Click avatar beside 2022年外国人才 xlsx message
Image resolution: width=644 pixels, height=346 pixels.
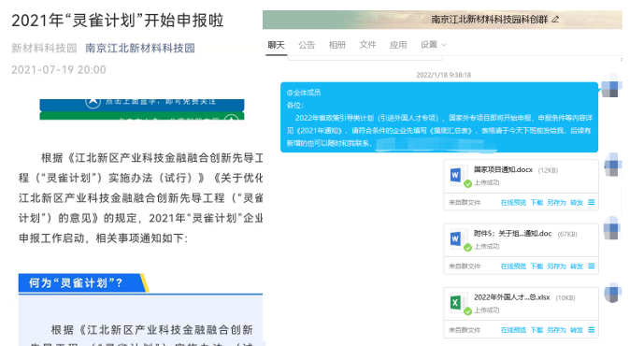[612, 293]
